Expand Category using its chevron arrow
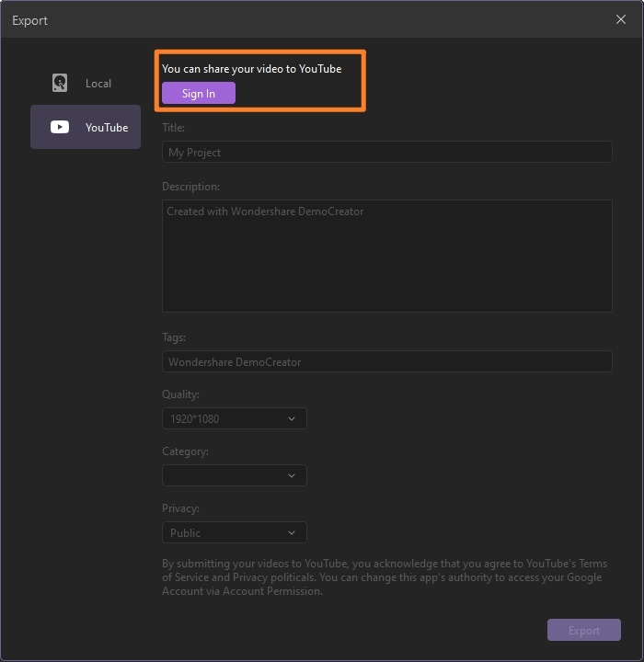 coord(292,475)
